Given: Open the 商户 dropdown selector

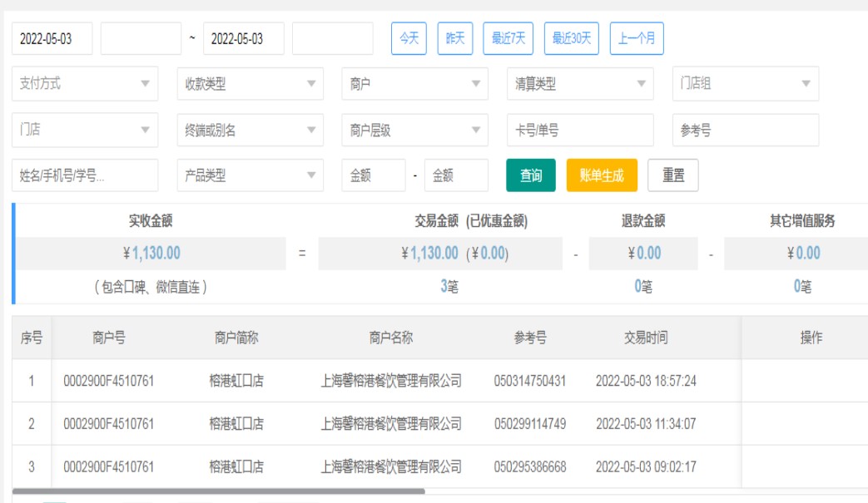Looking at the screenshot, I should tap(414, 84).
